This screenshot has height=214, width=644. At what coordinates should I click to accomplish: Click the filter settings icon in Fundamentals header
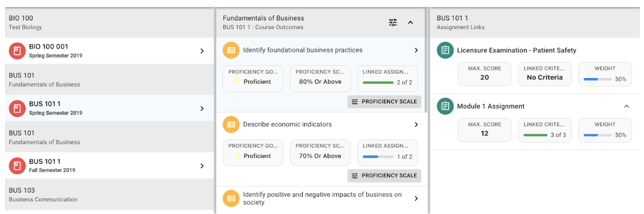tap(393, 22)
